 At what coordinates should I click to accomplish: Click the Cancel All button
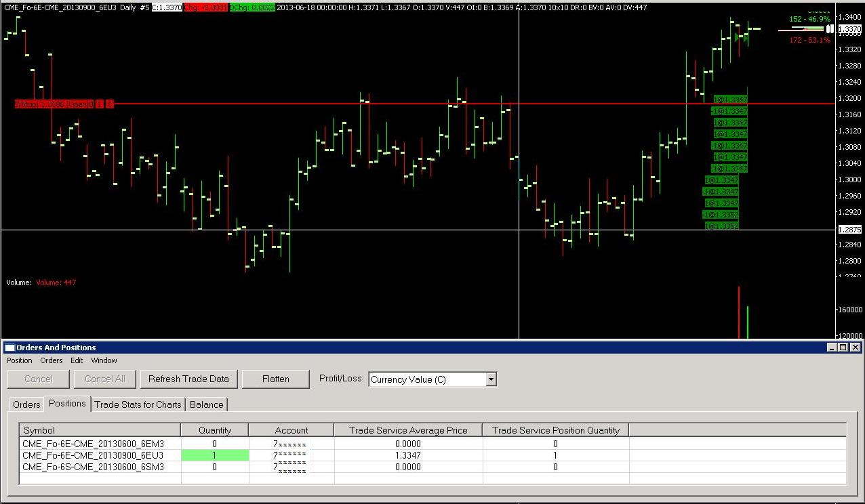point(105,379)
